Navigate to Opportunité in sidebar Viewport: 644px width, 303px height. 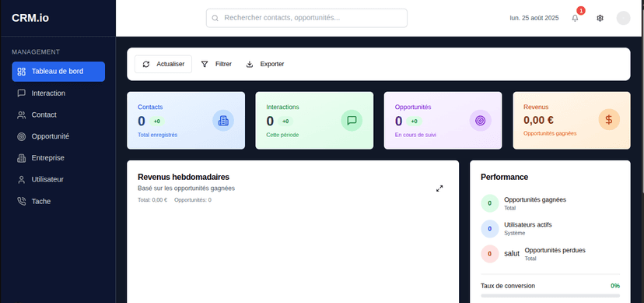pos(58,136)
